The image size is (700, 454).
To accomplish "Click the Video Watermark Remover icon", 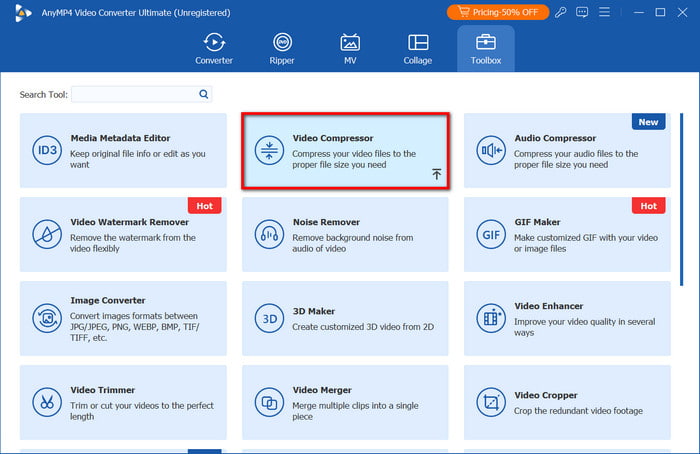I will point(47,234).
